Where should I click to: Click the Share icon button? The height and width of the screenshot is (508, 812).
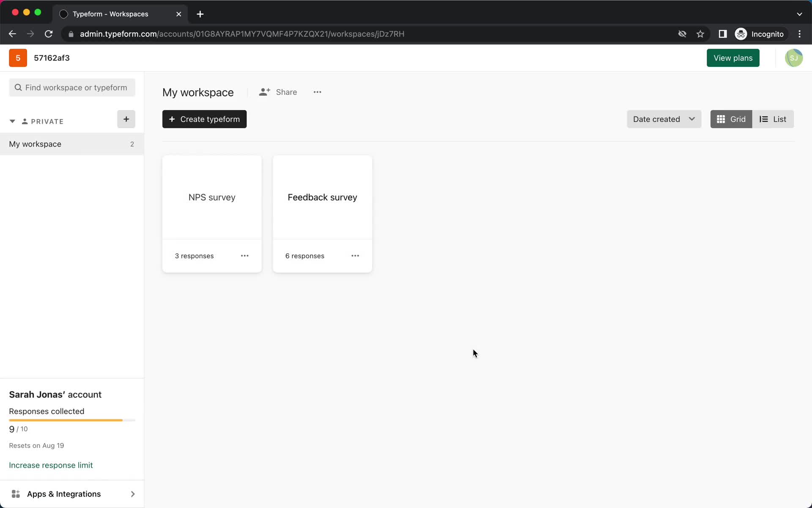264,92
